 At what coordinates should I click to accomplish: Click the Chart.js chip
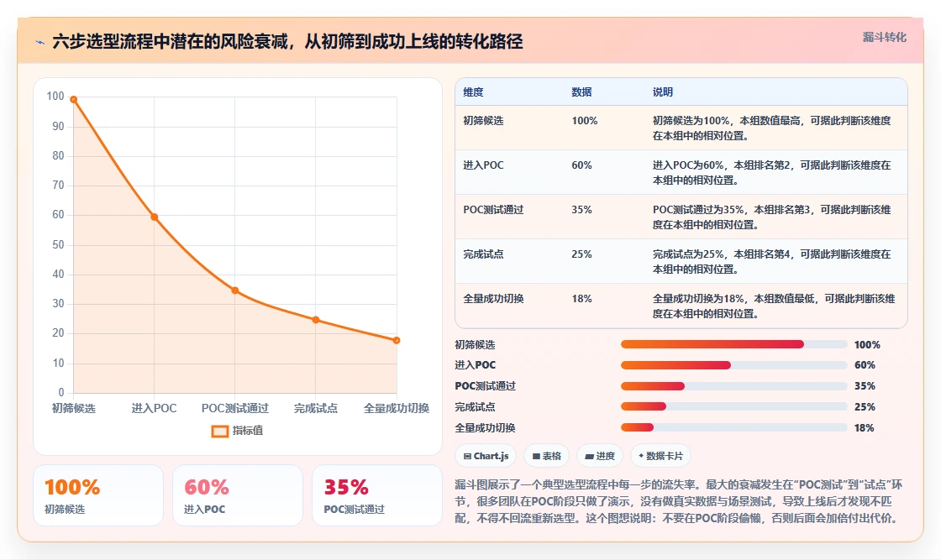click(x=486, y=456)
